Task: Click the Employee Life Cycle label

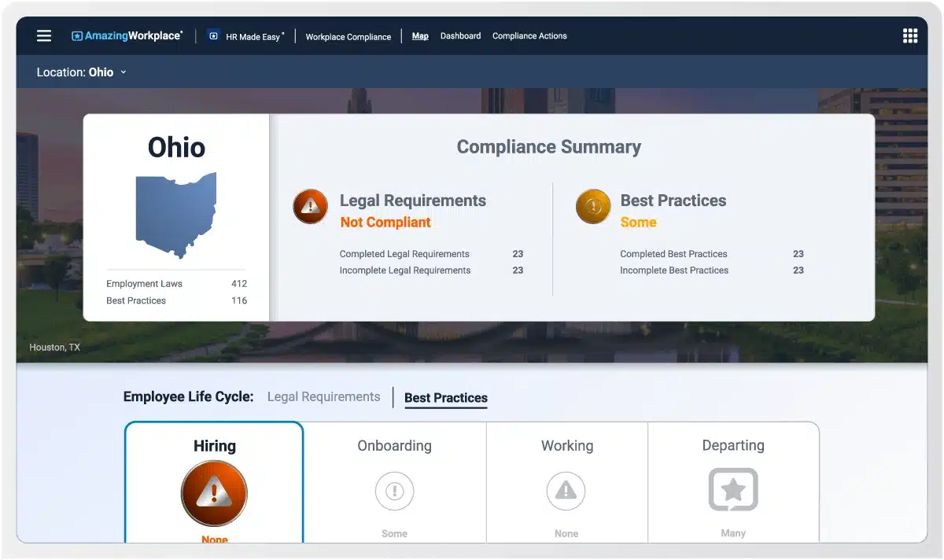Action: 188,397
